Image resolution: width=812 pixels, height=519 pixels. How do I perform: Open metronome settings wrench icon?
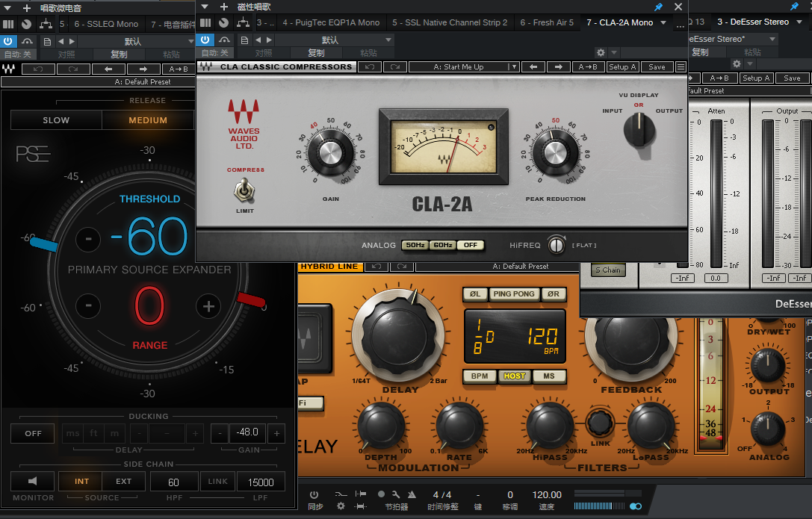coord(396,494)
